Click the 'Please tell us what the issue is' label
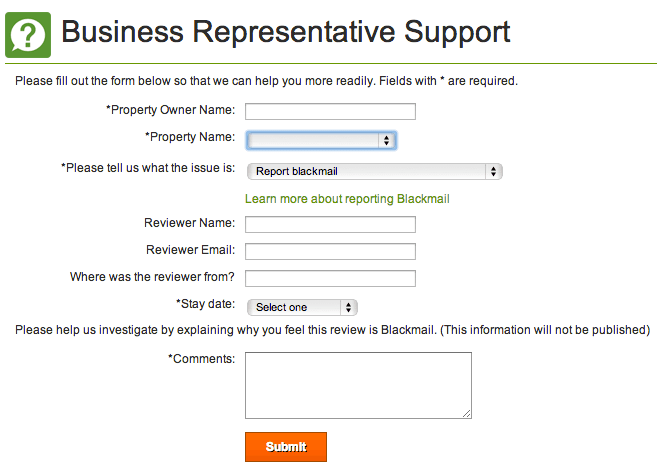 pyautogui.click(x=148, y=168)
